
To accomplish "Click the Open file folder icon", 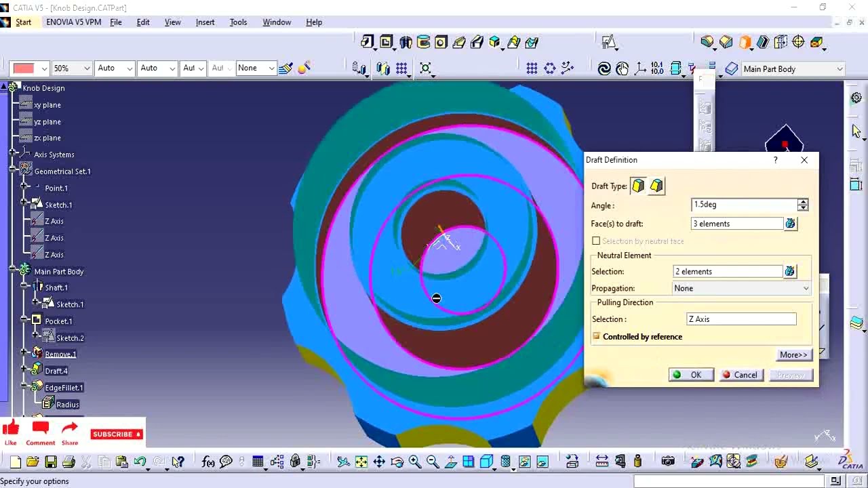I will [33, 462].
